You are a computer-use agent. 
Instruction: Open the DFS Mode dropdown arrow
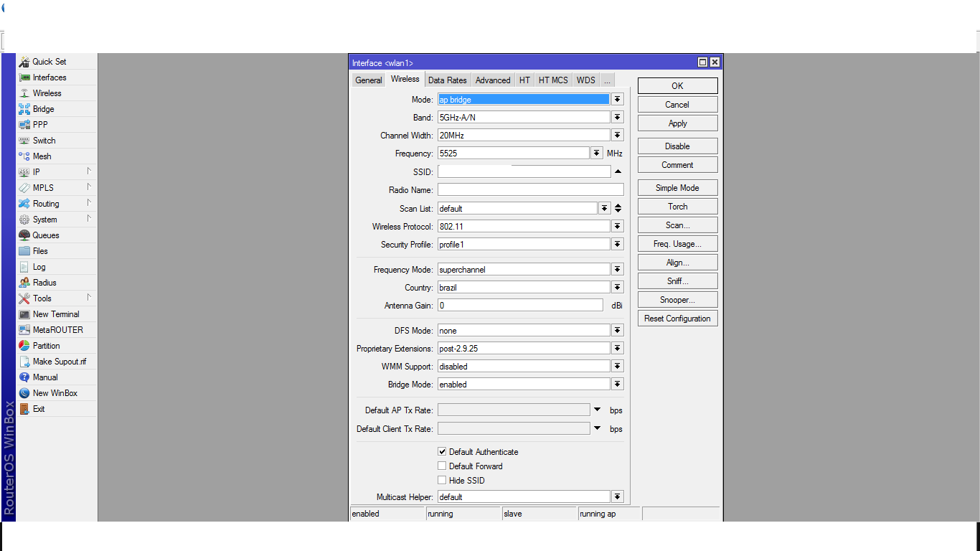[x=618, y=330]
